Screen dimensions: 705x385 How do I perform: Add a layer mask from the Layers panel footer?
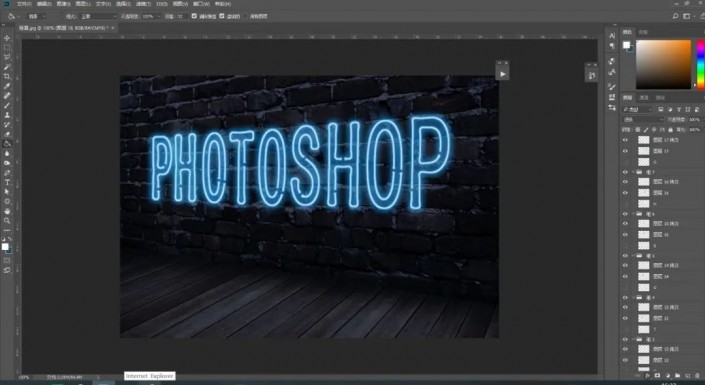(657, 376)
